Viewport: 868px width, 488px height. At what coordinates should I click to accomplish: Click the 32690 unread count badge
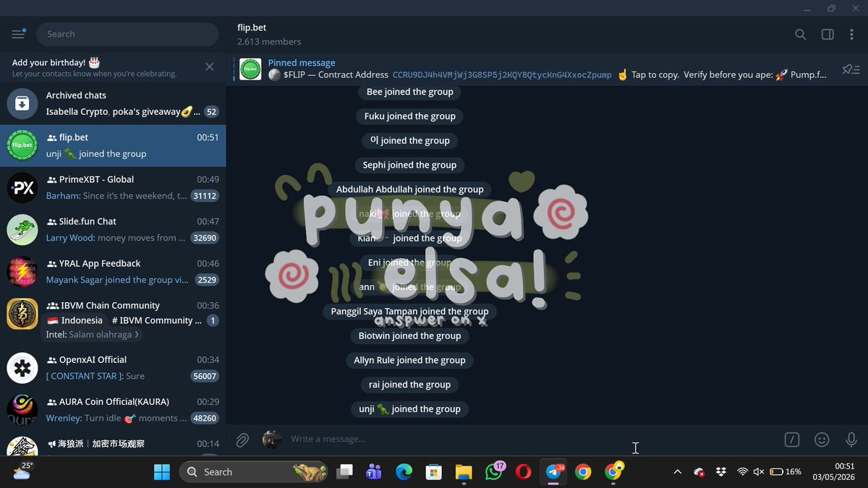[205, 238]
